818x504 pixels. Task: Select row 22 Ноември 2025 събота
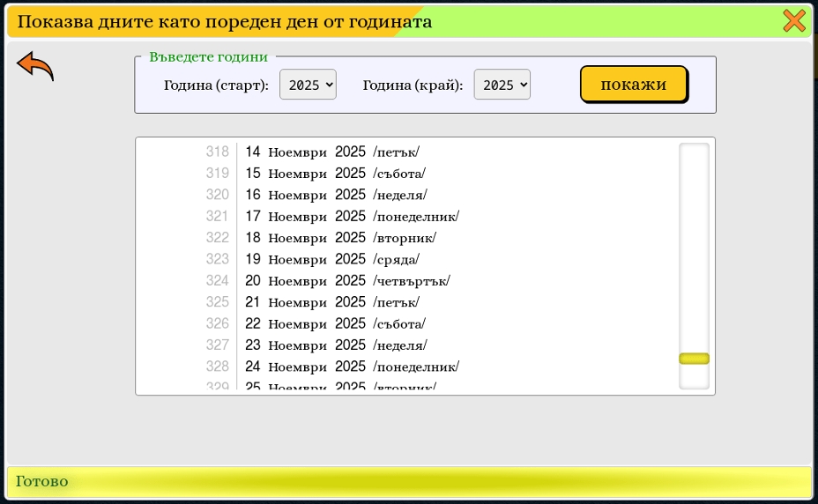tap(335, 323)
